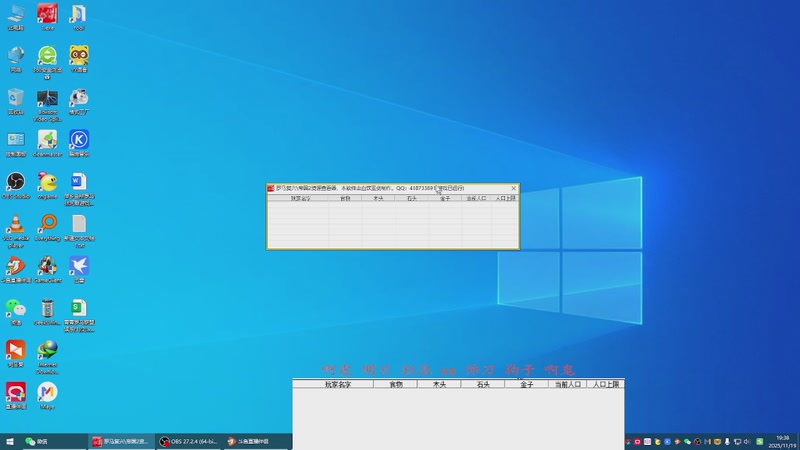
Task: Switch to Douyu live companion taskbar button
Action: click(x=257, y=441)
